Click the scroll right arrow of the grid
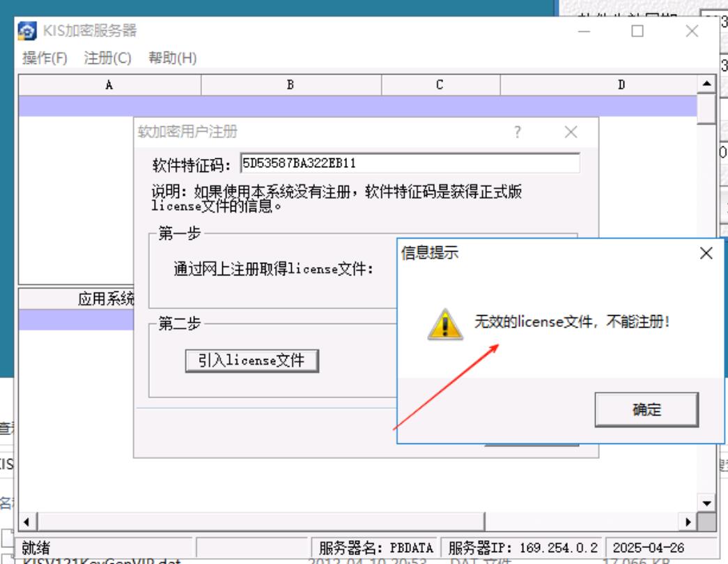The height and width of the screenshot is (564, 728). click(x=688, y=521)
